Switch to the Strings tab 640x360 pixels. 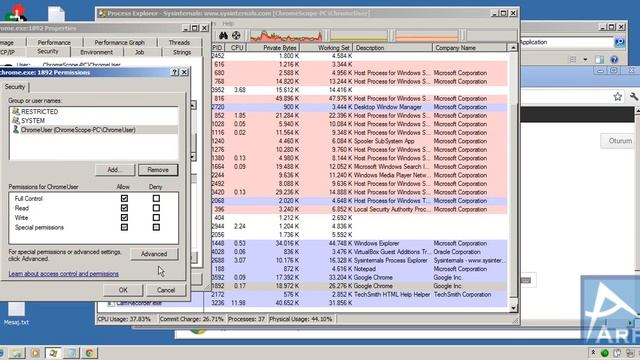(182, 52)
